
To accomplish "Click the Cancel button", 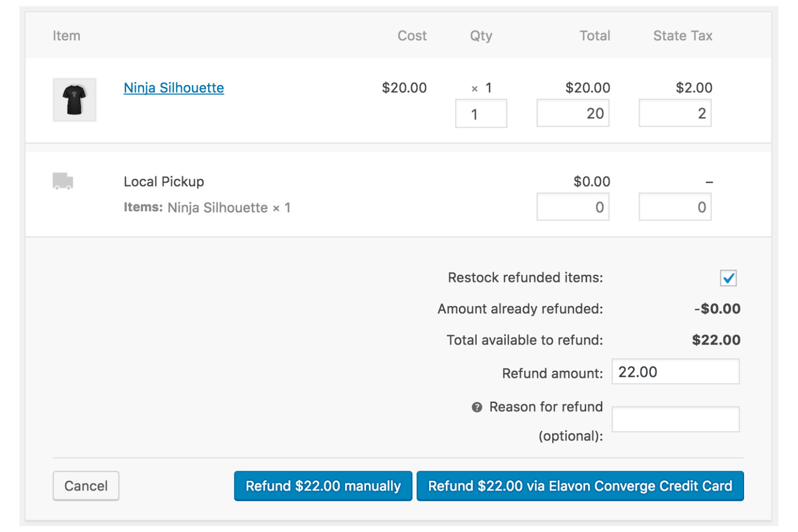I will (85, 486).
